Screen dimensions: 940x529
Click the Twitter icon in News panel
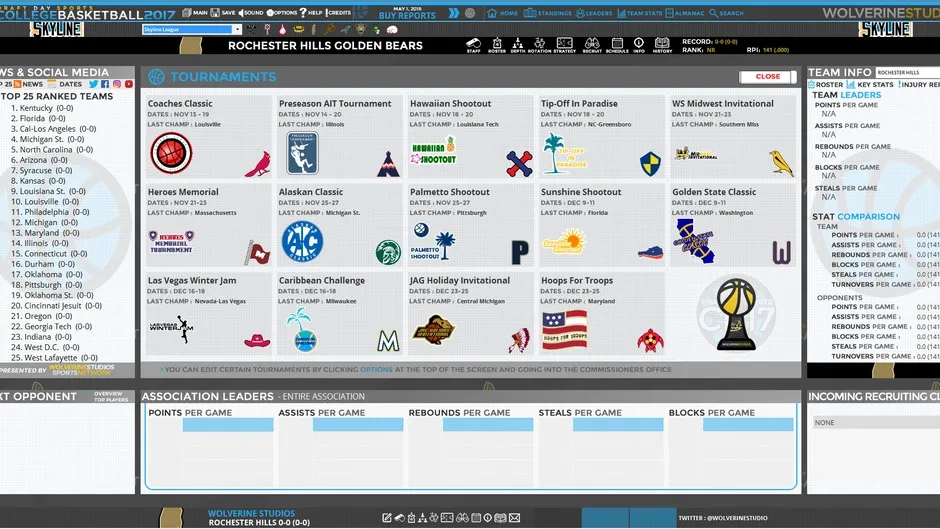point(94,85)
